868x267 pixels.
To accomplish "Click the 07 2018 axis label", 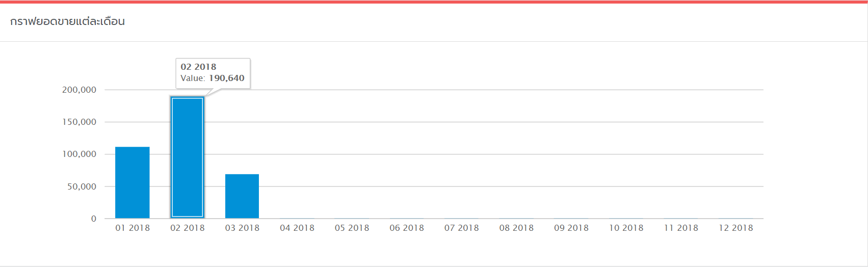I will click(462, 228).
